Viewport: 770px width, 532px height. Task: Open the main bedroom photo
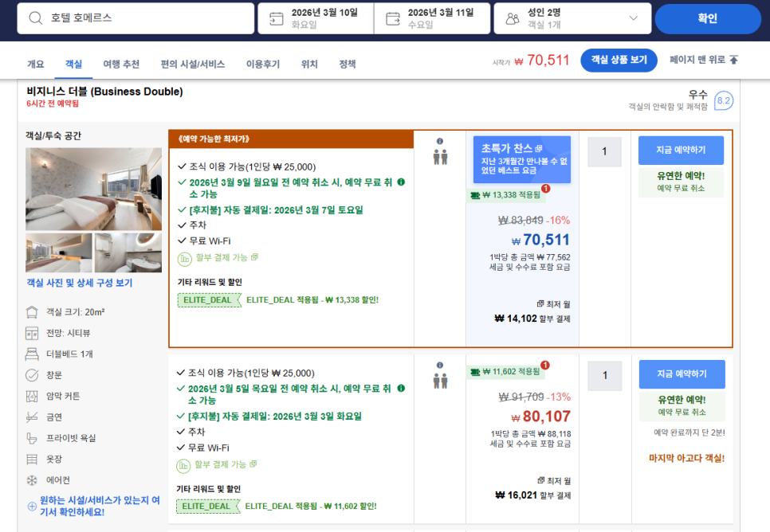93,189
